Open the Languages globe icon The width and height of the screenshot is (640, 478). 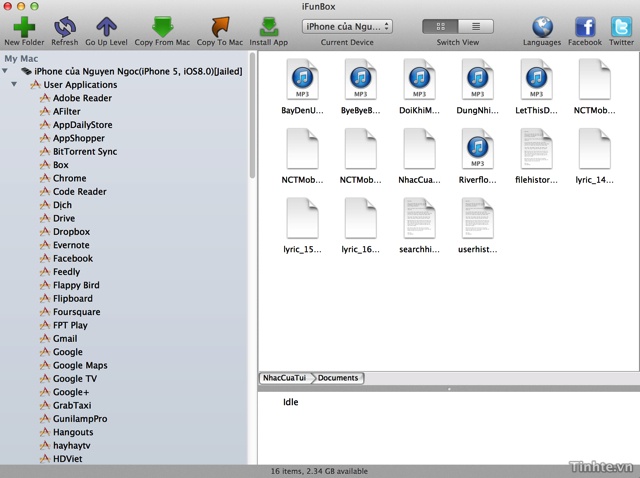pos(542,26)
